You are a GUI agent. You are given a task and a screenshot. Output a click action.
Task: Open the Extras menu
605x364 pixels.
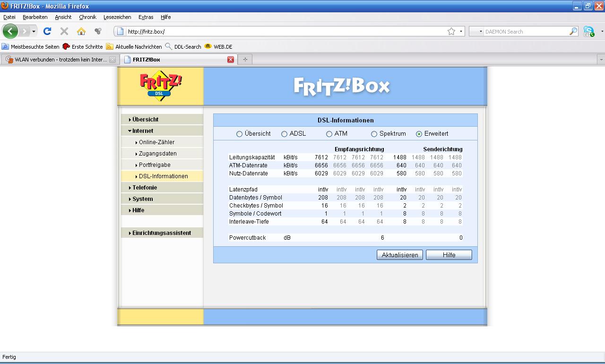(146, 17)
